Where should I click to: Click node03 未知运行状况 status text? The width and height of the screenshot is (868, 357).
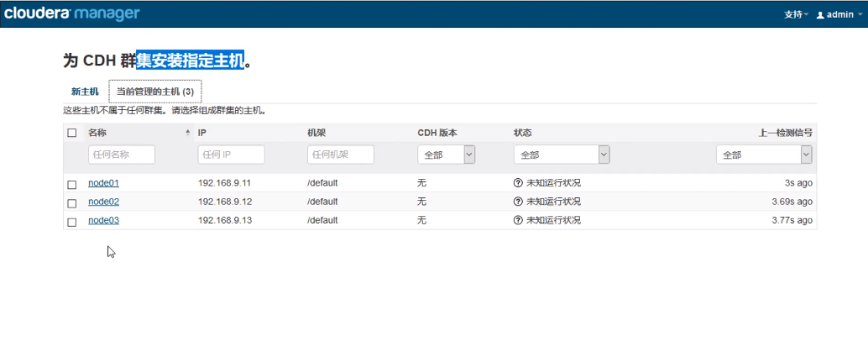(553, 220)
